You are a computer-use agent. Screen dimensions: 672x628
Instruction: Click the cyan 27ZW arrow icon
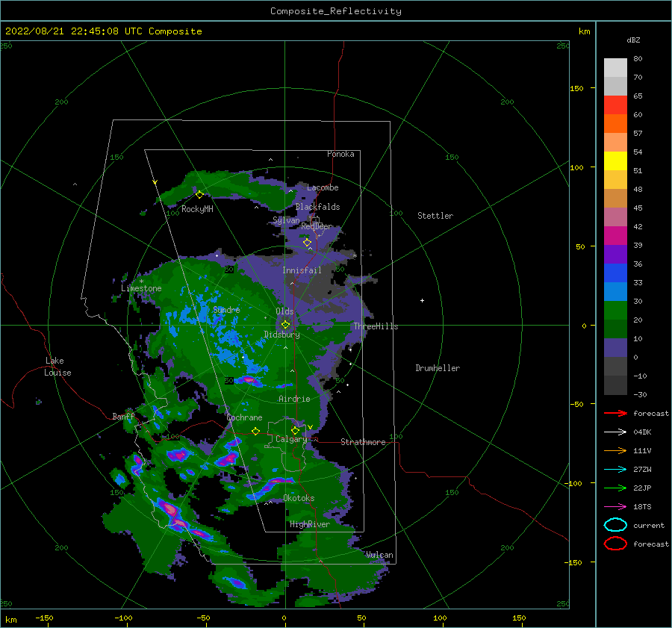(615, 470)
